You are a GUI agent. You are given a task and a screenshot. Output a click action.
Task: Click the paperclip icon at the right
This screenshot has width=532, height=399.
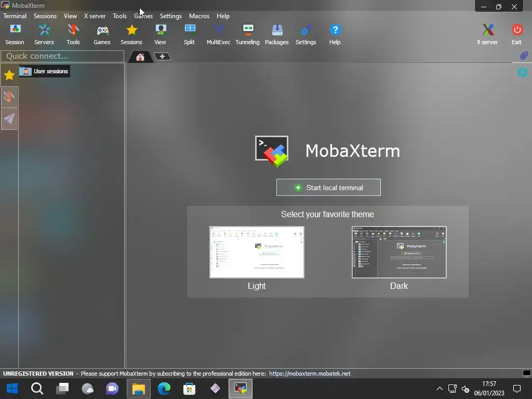tap(524, 56)
